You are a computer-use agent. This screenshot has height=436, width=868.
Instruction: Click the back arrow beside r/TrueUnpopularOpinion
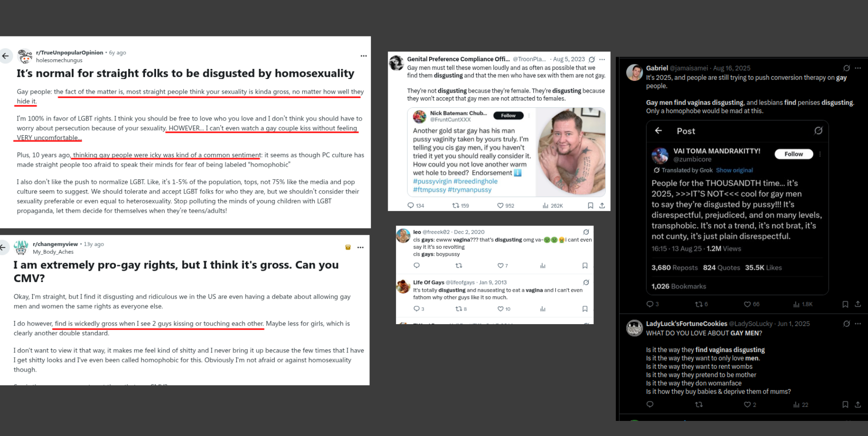point(5,56)
